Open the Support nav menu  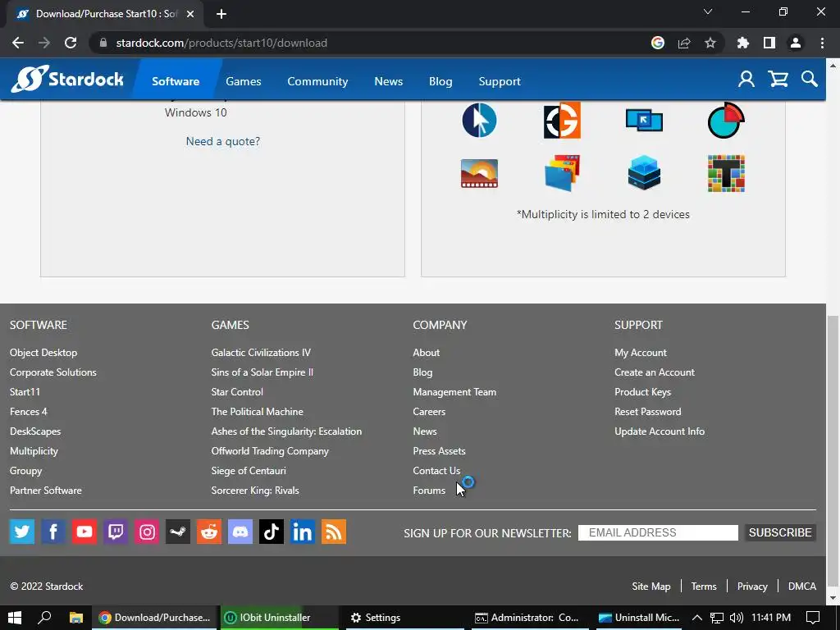click(500, 81)
